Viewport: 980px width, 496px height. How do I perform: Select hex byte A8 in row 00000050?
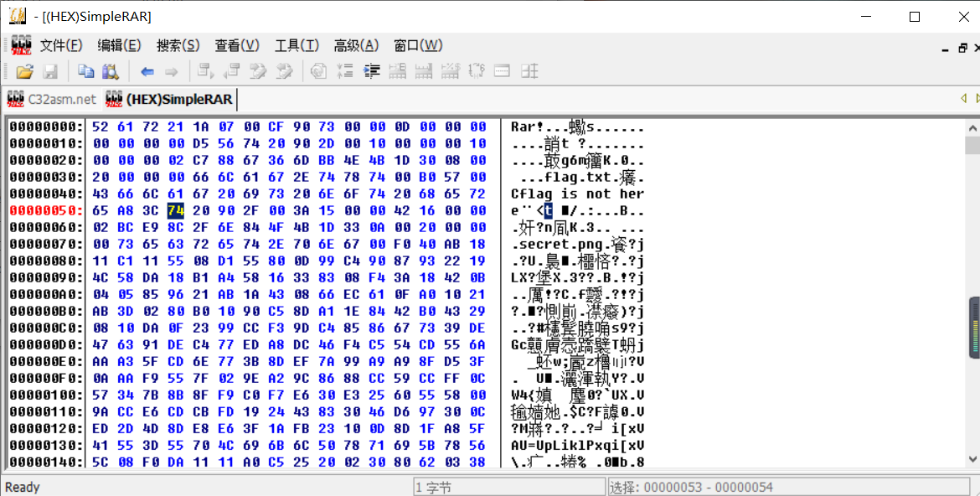coord(125,211)
